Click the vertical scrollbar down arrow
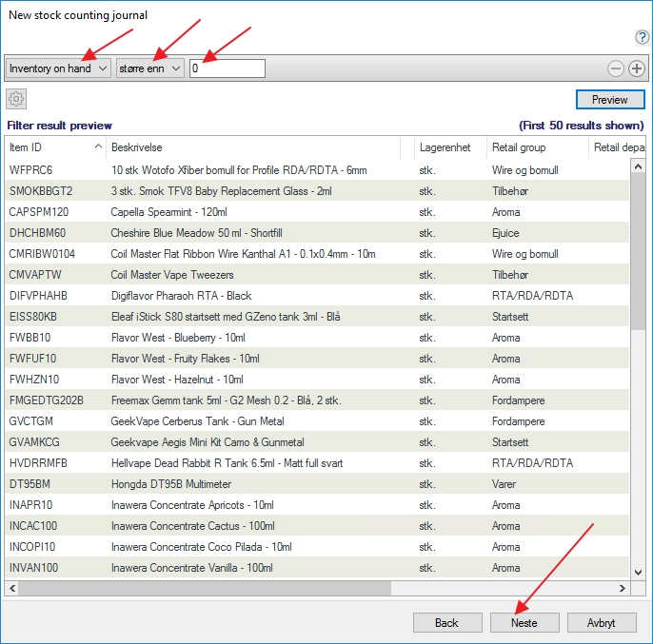 (639, 573)
